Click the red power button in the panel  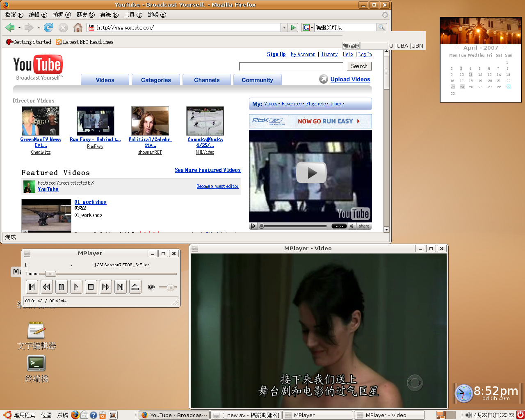coord(520,415)
